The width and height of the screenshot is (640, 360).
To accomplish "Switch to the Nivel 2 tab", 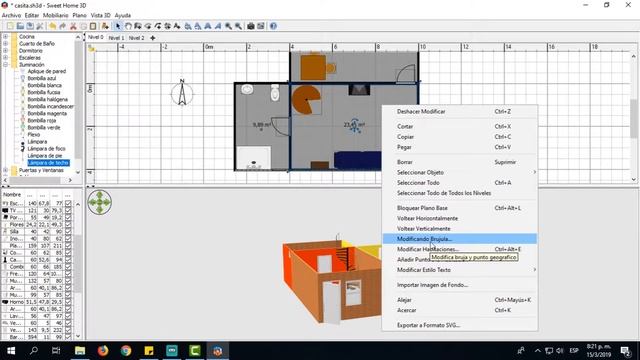I will (136, 38).
